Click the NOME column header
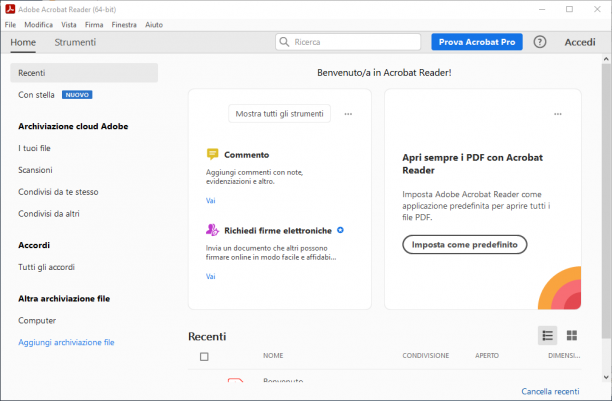This screenshot has width=612, height=401. pos(273,356)
